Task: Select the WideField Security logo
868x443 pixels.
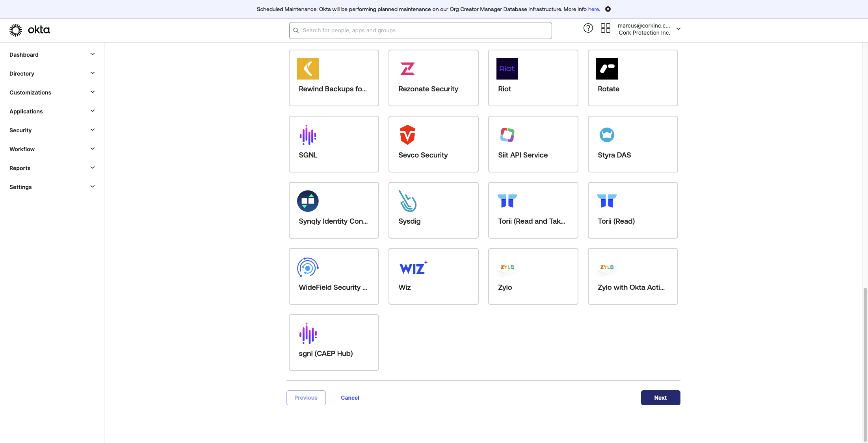Action: tap(308, 267)
